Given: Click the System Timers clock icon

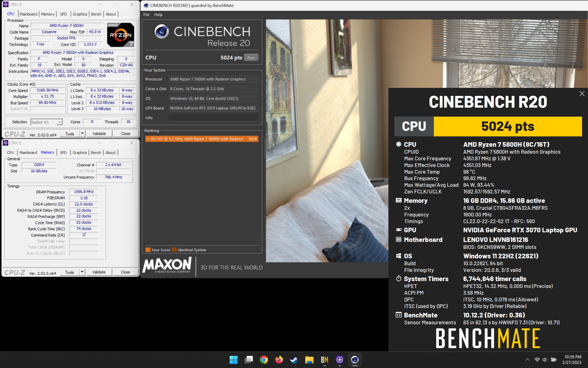Looking at the screenshot, I should click(x=399, y=279).
